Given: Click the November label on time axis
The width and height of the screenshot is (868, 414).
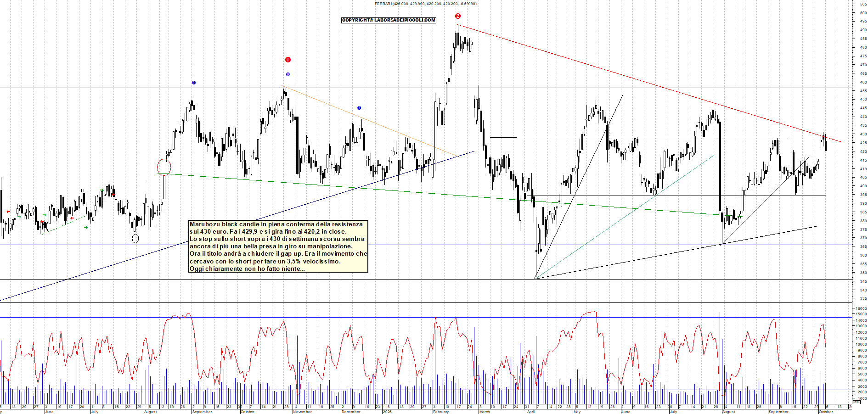Looking at the screenshot, I should point(302,412).
